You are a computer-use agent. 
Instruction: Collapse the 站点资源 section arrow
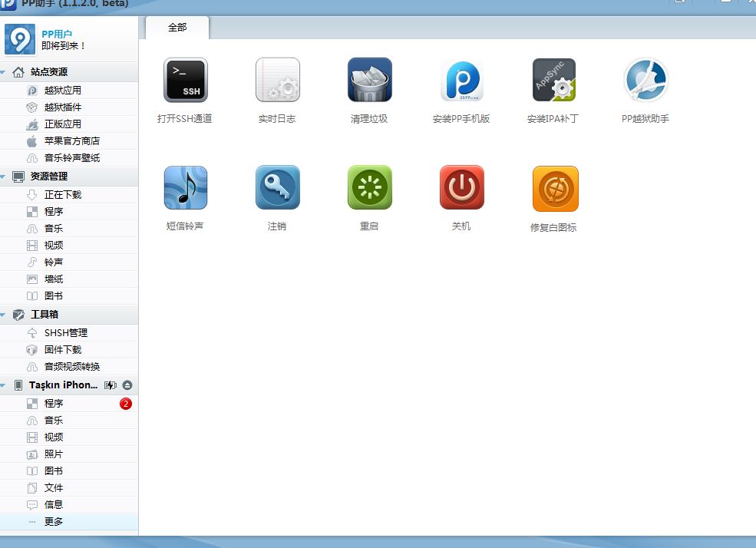[x=3, y=72]
